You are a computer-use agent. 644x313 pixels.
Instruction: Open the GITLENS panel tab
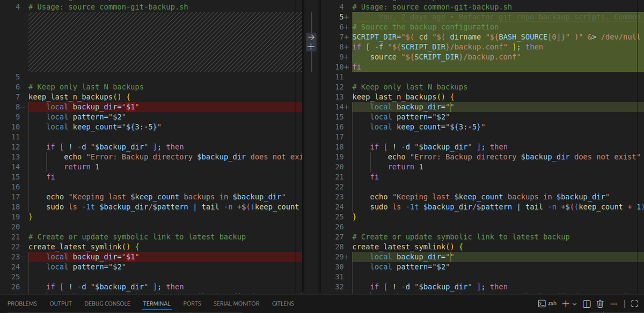coord(283,303)
